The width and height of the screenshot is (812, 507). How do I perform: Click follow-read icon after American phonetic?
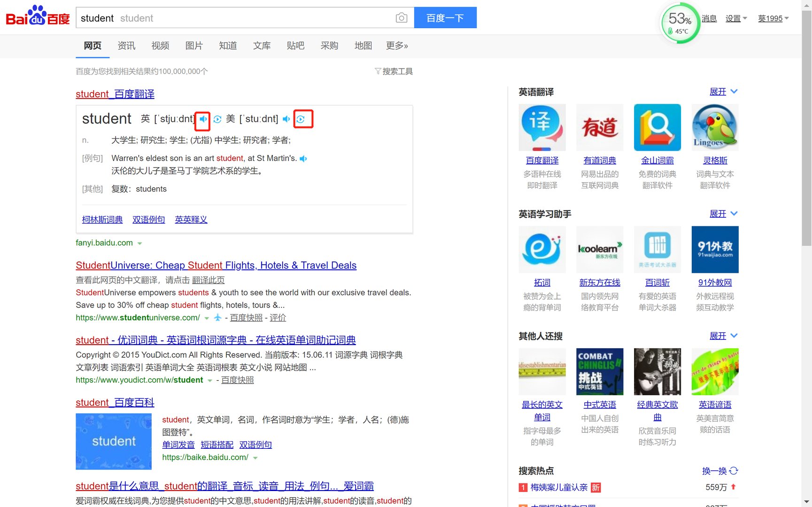pyautogui.click(x=301, y=119)
